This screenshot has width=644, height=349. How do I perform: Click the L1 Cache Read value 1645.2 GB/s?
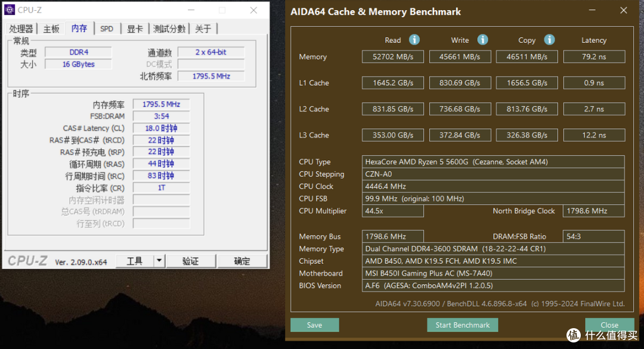392,83
